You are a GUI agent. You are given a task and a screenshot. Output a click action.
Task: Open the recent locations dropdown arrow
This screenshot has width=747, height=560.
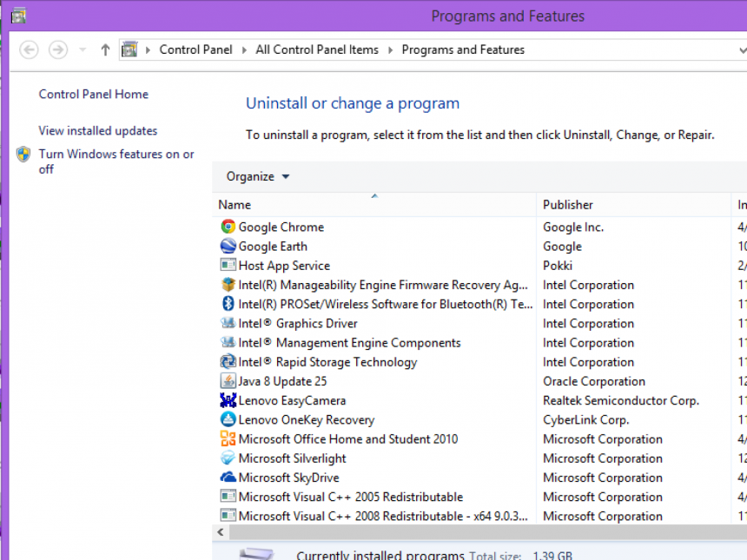tap(83, 49)
